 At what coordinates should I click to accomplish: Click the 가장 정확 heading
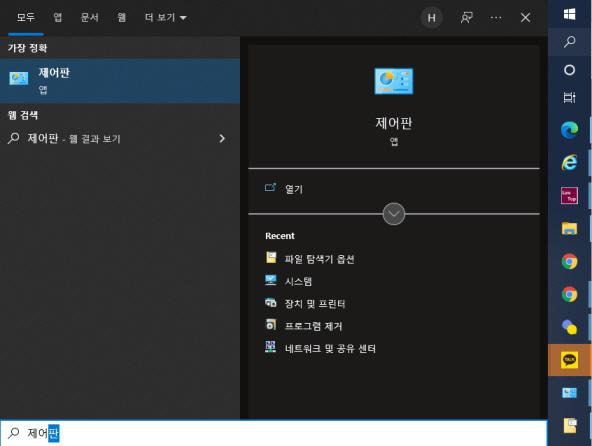[28, 48]
